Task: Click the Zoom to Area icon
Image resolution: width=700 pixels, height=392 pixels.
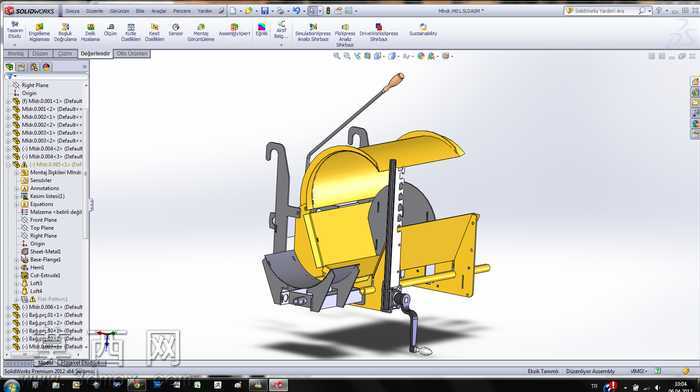Action: (347, 56)
